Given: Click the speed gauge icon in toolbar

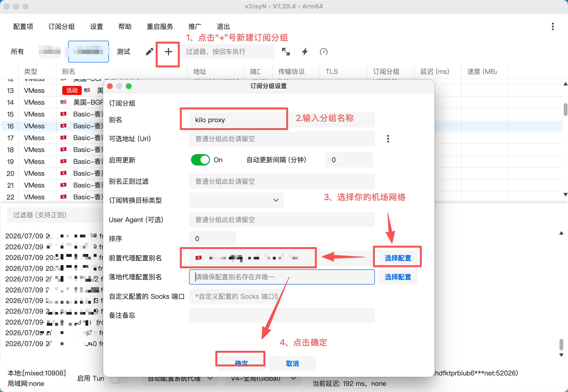Looking at the screenshot, I should coord(324,52).
